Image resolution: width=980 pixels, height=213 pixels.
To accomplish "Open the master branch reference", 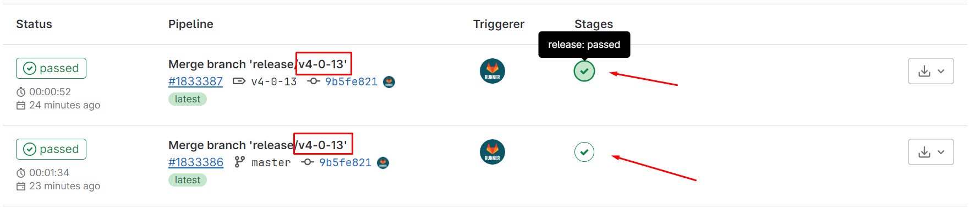I will tap(271, 162).
